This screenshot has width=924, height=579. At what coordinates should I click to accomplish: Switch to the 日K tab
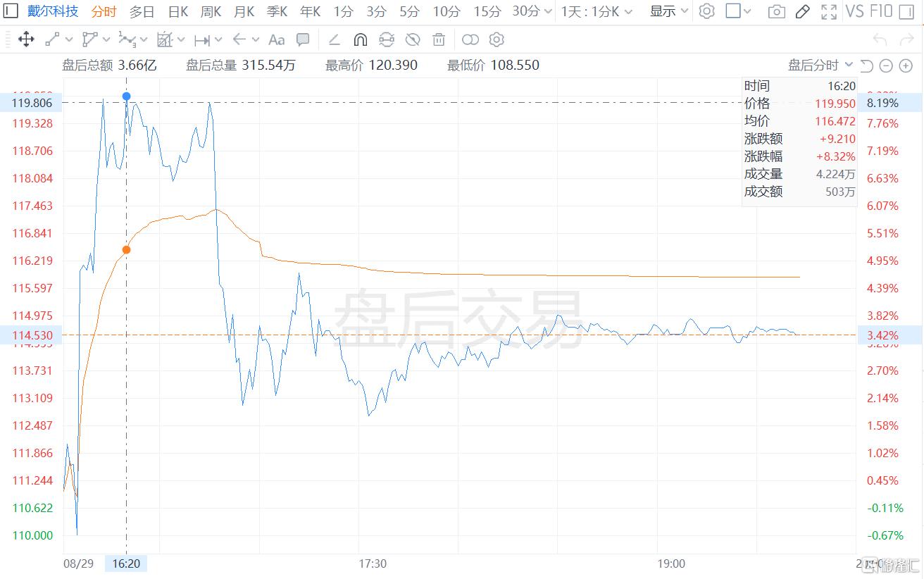point(177,11)
